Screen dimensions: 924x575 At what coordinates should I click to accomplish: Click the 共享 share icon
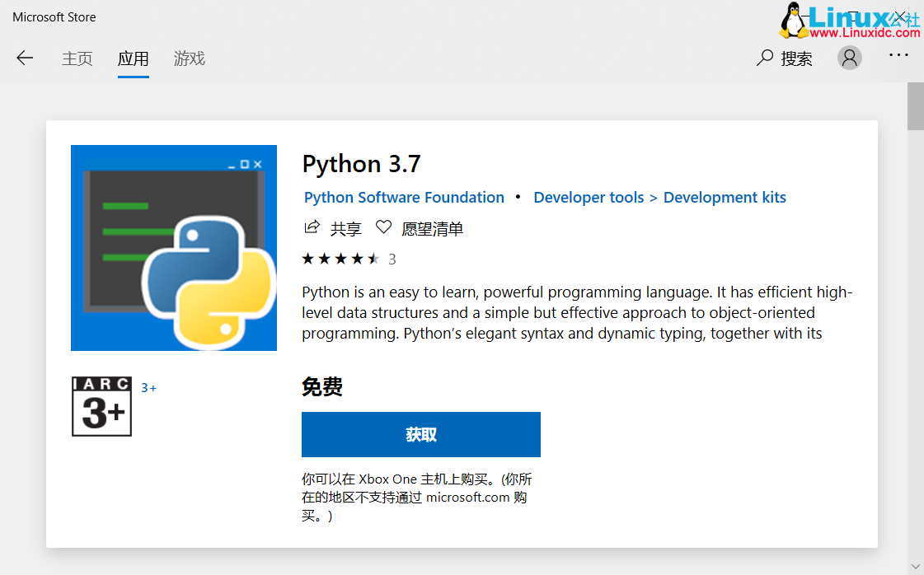[312, 227]
